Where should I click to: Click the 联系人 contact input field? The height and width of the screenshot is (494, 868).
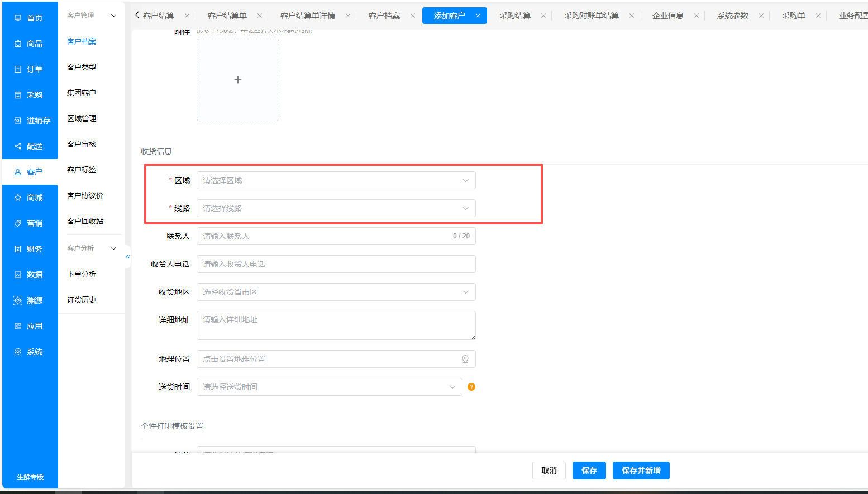[336, 236]
